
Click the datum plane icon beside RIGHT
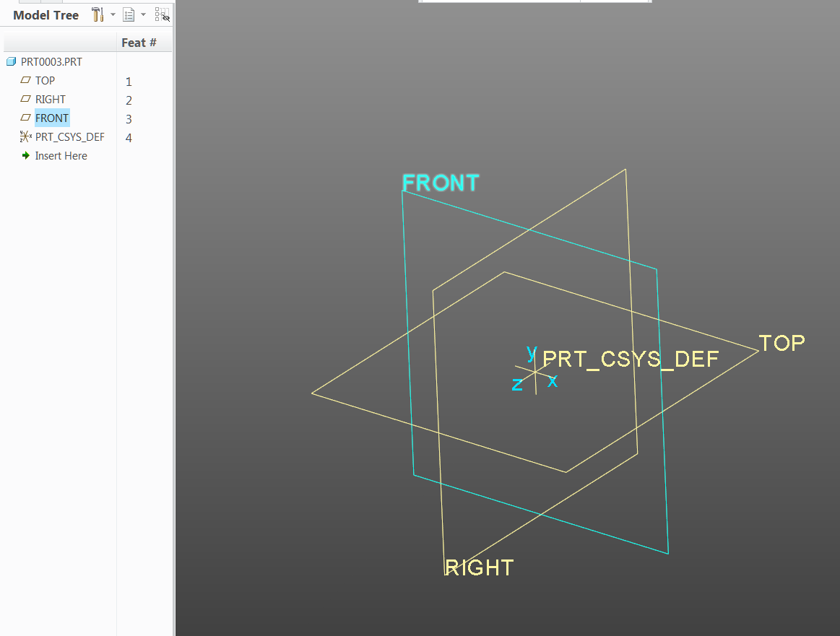coord(25,98)
